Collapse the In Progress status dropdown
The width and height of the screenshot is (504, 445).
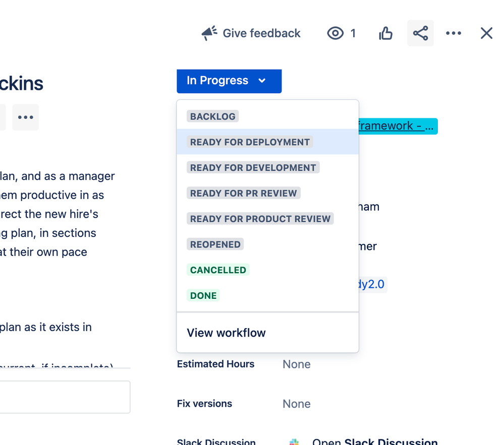pos(229,81)
